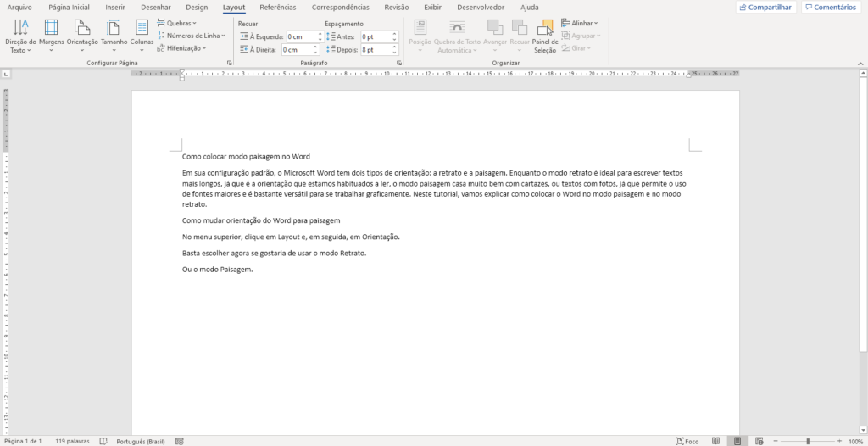Click the macro recording icon in status bar

click(180, 441)
